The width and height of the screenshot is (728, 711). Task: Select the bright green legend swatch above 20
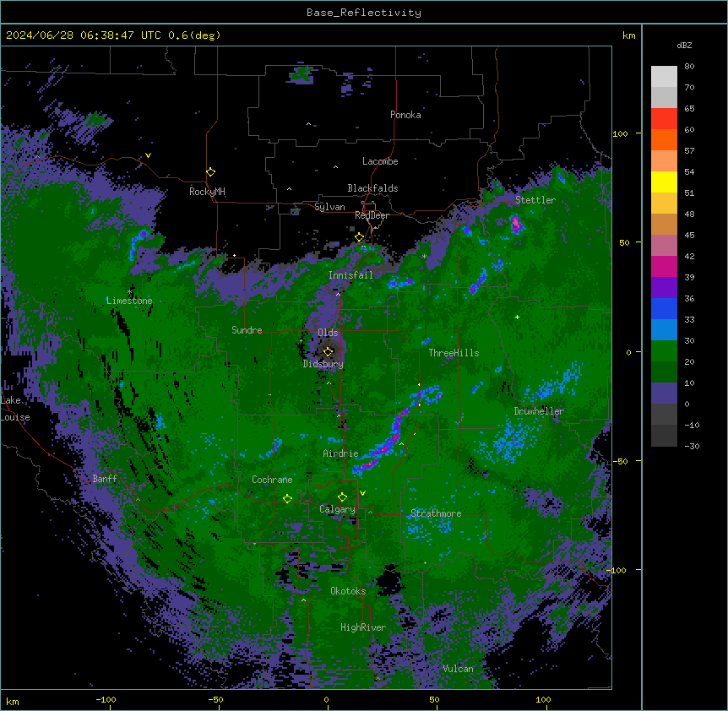click(664, 351)
